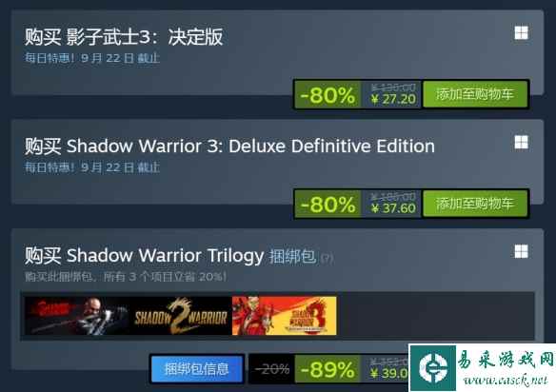Click 易采游戏网 watermark logo
Viewport: 556px width, 392px height.
click(x=483, y=367)
